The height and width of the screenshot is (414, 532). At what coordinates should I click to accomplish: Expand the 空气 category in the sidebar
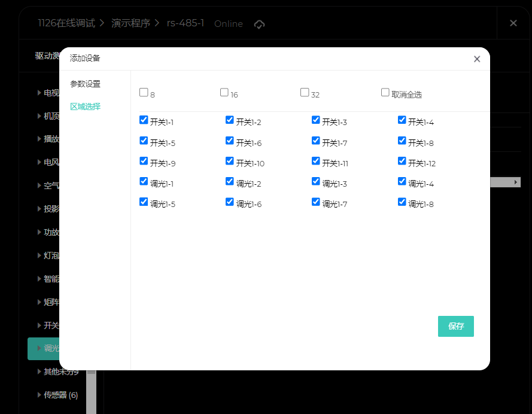tap(39, 186)
